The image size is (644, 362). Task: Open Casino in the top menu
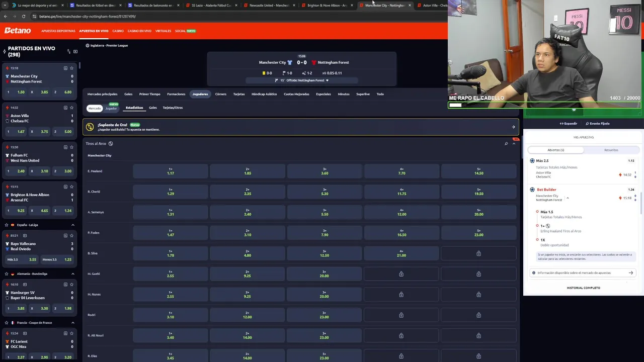click(118, 31)
